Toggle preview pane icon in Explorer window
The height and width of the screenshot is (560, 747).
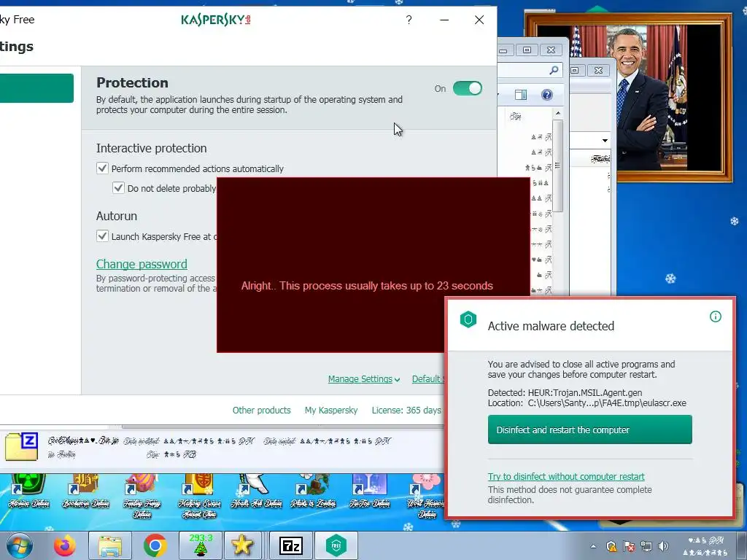click(521, 95)
